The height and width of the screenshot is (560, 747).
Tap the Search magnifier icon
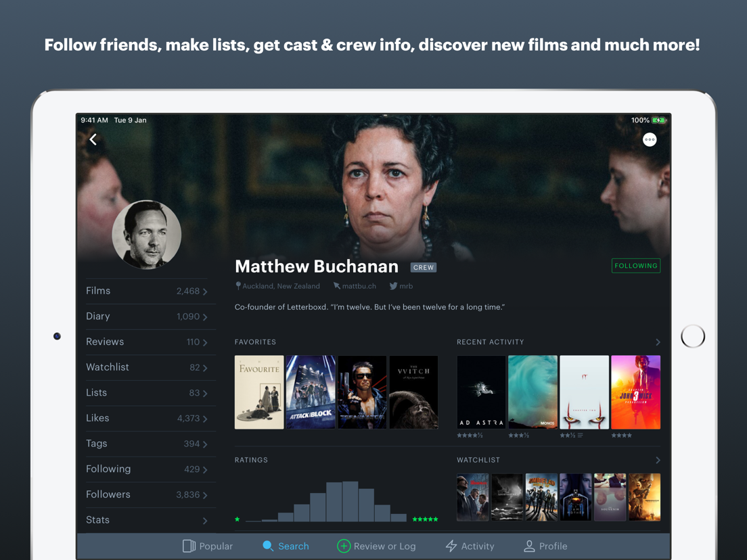[x=268, y=546]
